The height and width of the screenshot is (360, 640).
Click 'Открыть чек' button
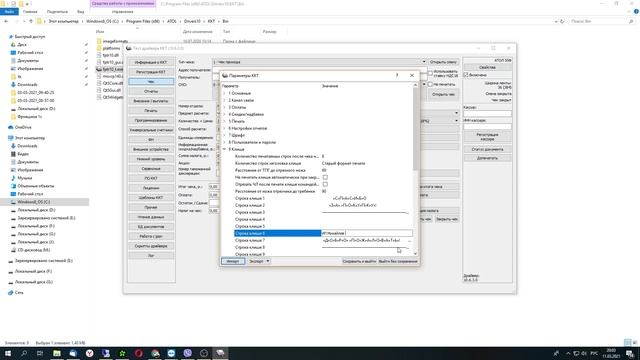(444, 94)
